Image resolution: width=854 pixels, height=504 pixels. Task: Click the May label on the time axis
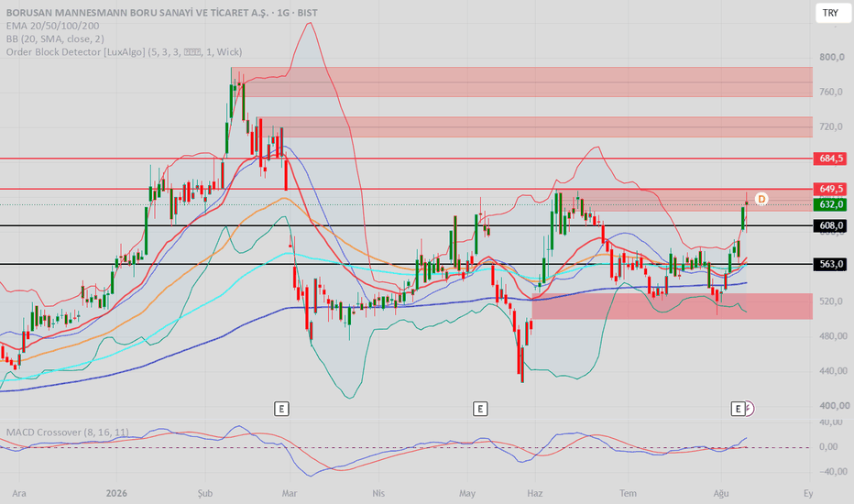[466, 493]
